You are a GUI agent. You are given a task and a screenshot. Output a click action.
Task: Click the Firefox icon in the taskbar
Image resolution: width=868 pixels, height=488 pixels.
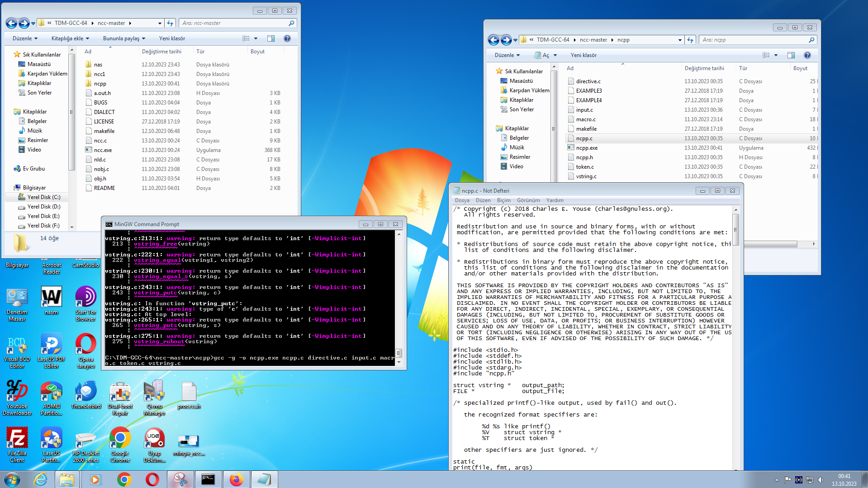click(236, 479)
